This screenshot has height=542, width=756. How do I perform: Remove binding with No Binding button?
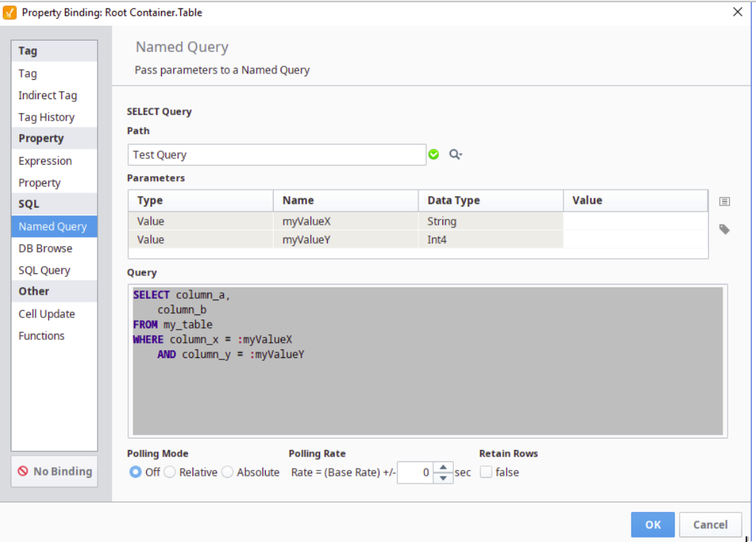click(x=54, y=471)
